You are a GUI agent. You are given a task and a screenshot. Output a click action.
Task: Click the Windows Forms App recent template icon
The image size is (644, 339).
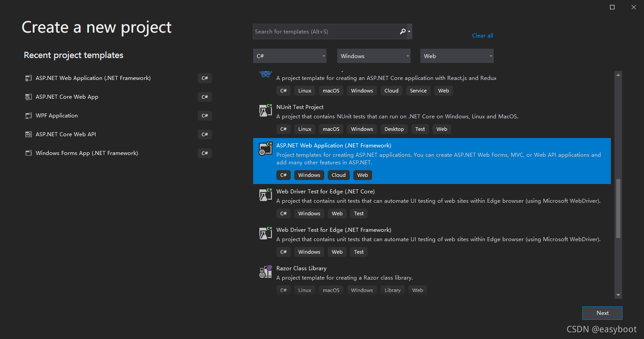pos(29,153)
